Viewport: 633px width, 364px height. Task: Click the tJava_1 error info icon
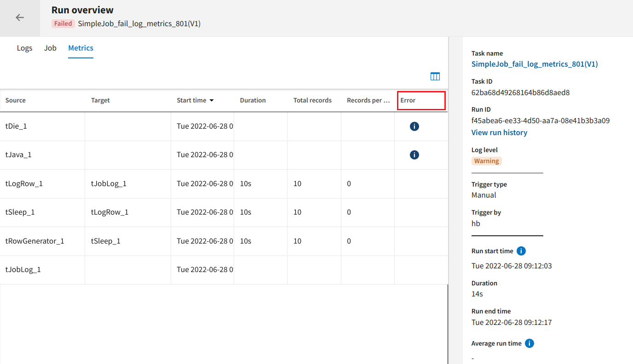414,155
